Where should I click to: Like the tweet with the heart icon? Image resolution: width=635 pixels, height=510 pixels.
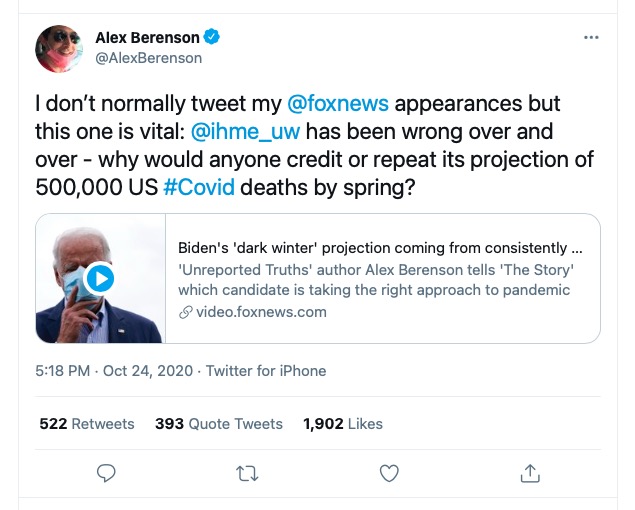click(x=389, y=473)
